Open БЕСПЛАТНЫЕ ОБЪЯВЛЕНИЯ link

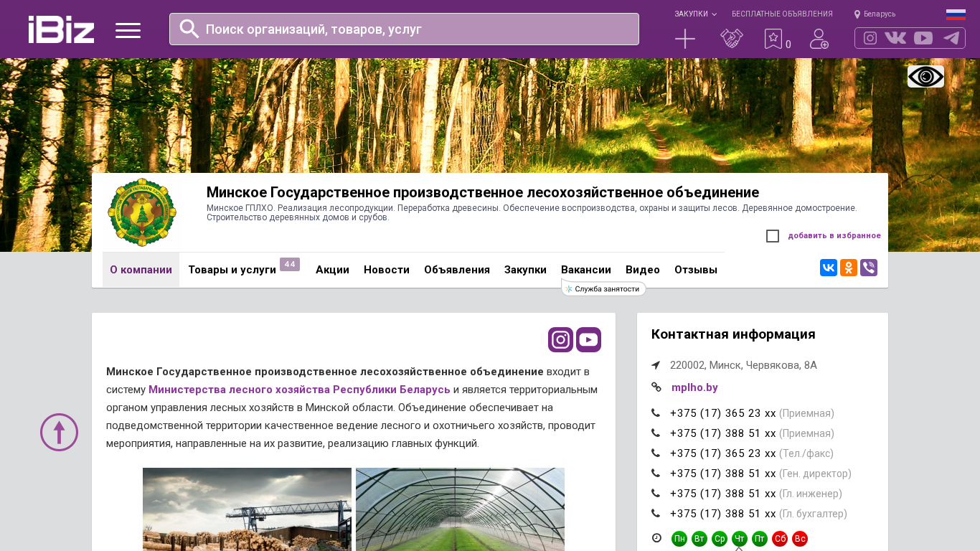(x=782, y=14)
